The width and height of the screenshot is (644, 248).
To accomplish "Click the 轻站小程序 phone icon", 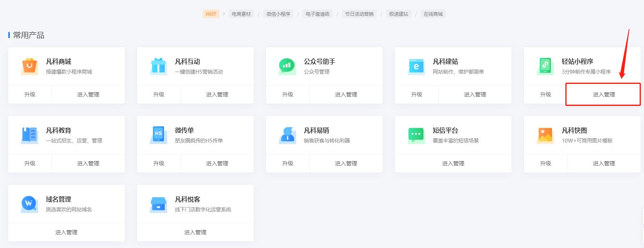I will tap(545, 67).
